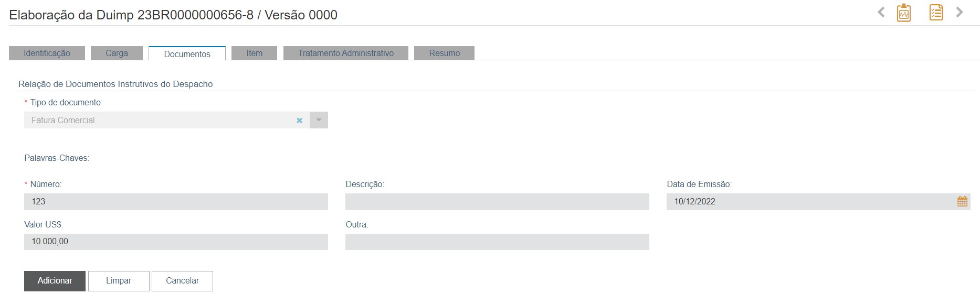Clear the Fatura Comercial selection with the X
Viewport: 980px width, 305px height.
299,120
